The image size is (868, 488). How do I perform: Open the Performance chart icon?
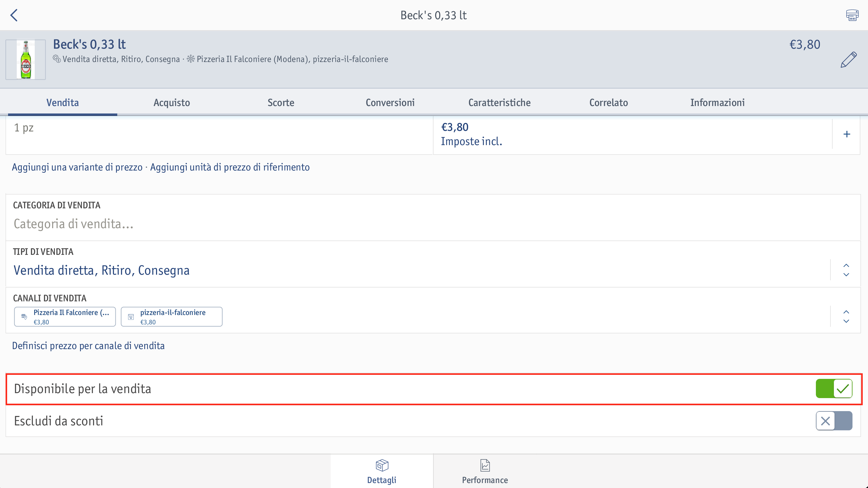(x=485, y=465)
